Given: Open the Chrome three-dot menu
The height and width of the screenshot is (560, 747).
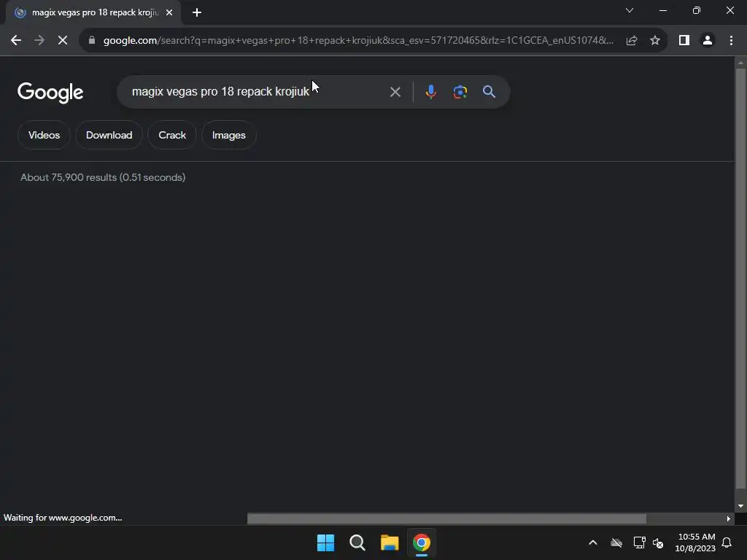Looking at the screenshot, I should (x=731, y=41).
